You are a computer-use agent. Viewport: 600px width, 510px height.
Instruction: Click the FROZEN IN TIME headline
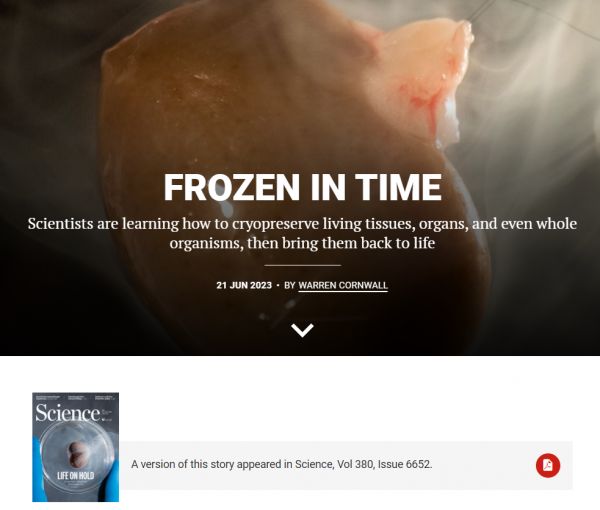point(302,187)
